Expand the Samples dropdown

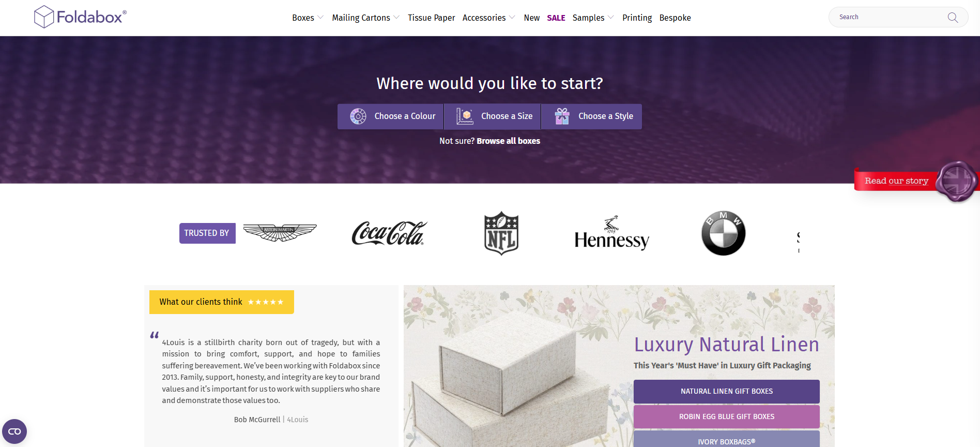tap(593, 18)
